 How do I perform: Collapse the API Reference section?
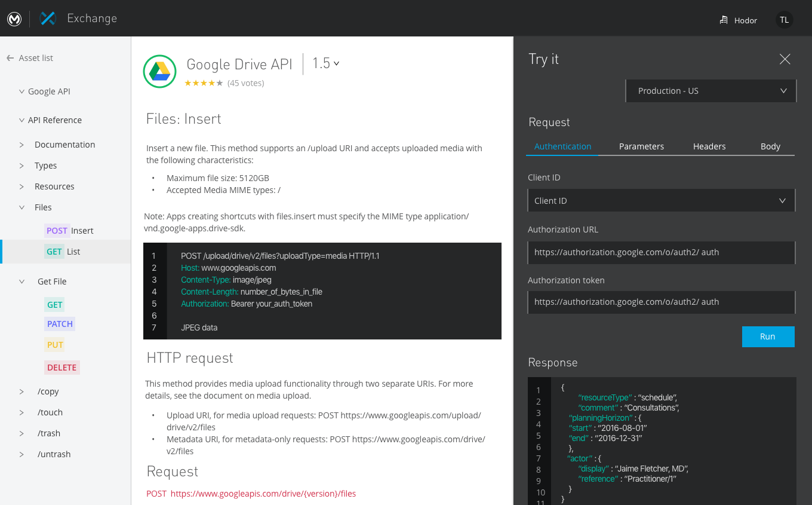tap(22, 120)
